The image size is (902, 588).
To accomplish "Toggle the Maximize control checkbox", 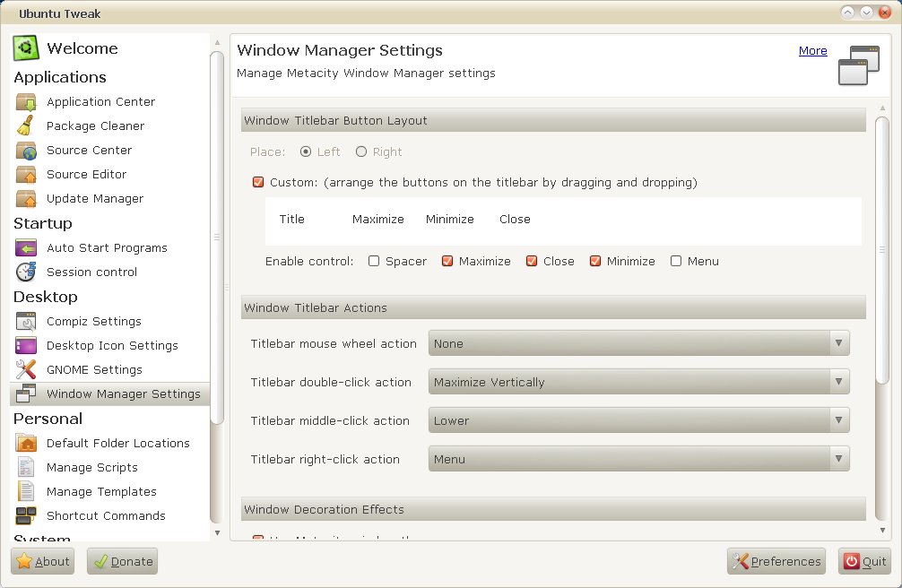I will click(447, 261).
